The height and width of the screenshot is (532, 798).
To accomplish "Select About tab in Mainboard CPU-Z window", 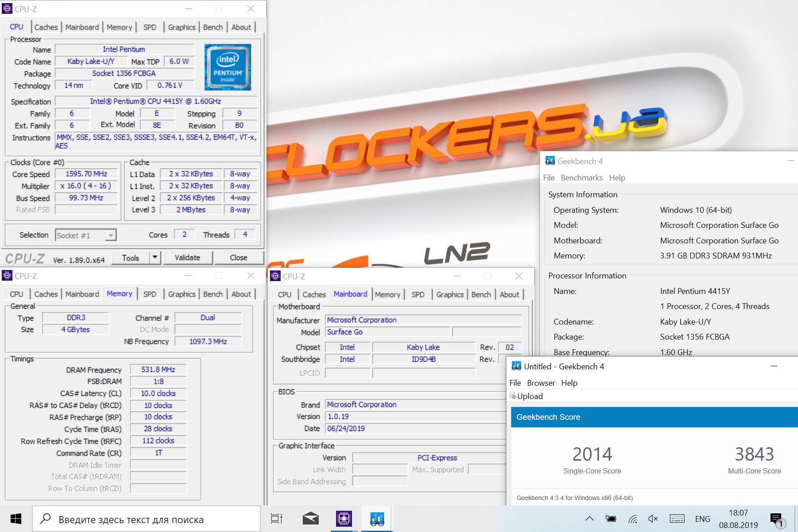I will click(x=509, y=294).
